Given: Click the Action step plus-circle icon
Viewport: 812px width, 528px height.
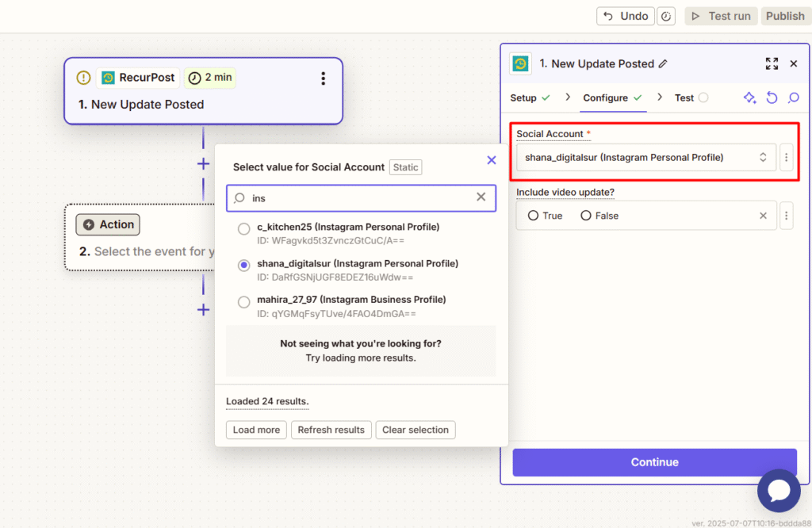Looking at the screenshot, I should pos(89,224).
